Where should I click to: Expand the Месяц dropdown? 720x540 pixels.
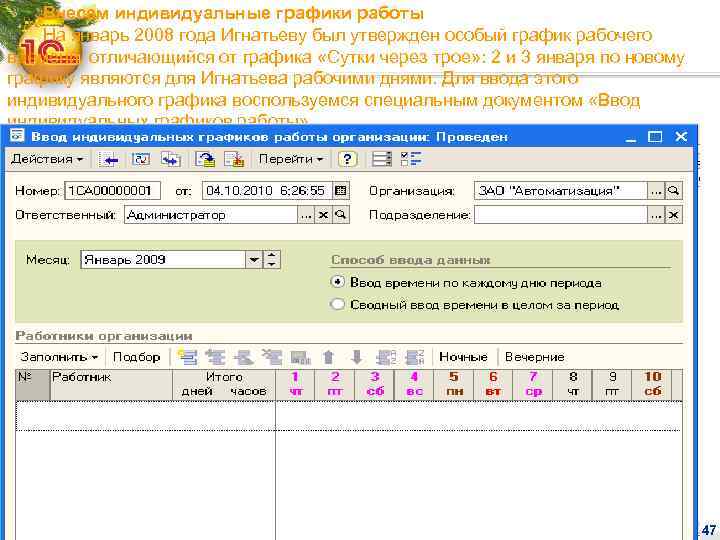[254, 260]
